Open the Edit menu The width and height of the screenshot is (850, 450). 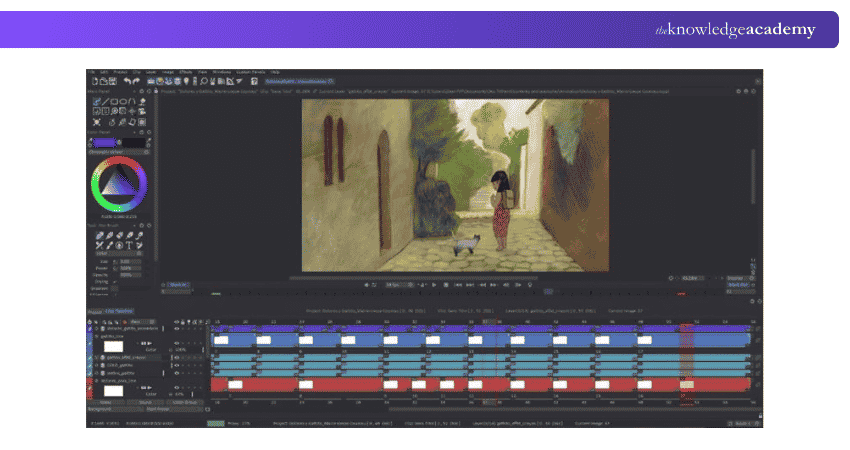click(x=104, y=72)
